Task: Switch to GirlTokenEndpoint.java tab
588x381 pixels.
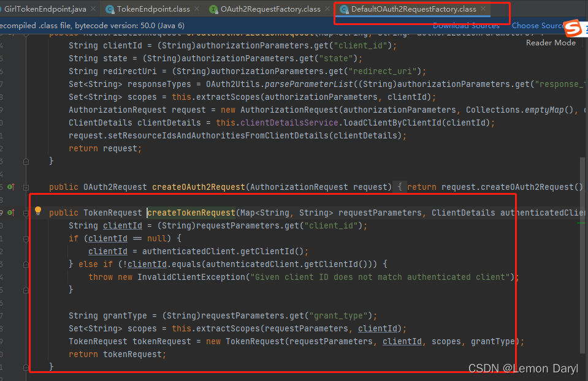Action: coord(45,9)
